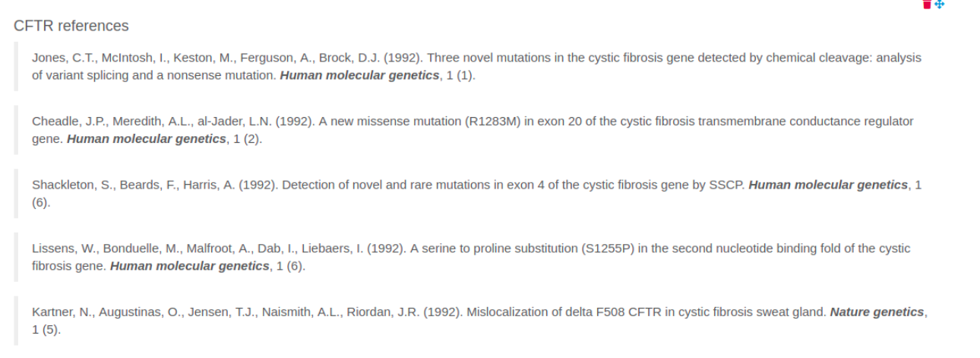Click Human molecular genetics in Shackleton citation
Screen dimensions: 980x358
coord(828,185)
